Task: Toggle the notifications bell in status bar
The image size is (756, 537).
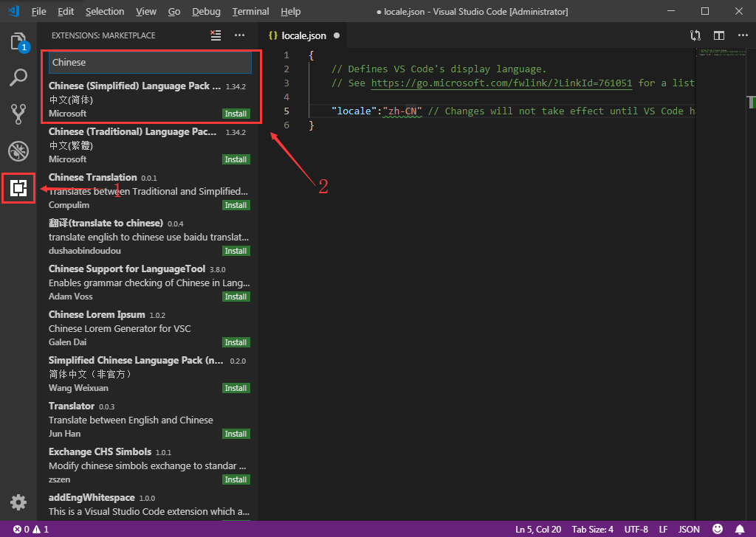Action: coord(740,529)
